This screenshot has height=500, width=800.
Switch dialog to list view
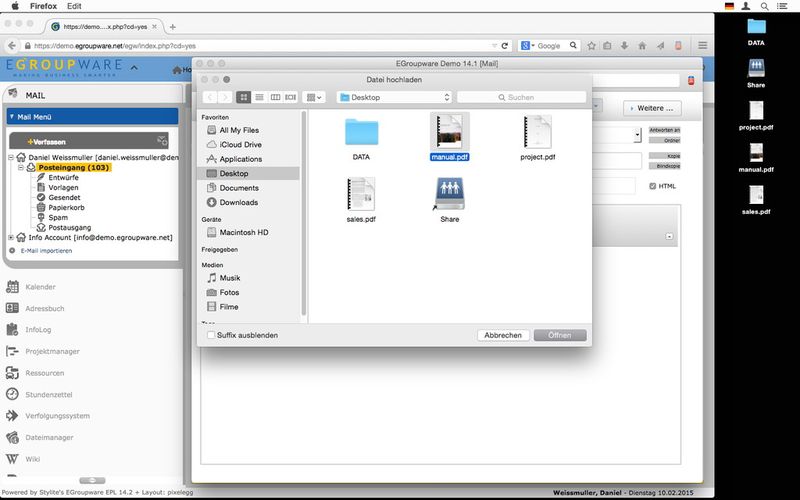[259, 97]
